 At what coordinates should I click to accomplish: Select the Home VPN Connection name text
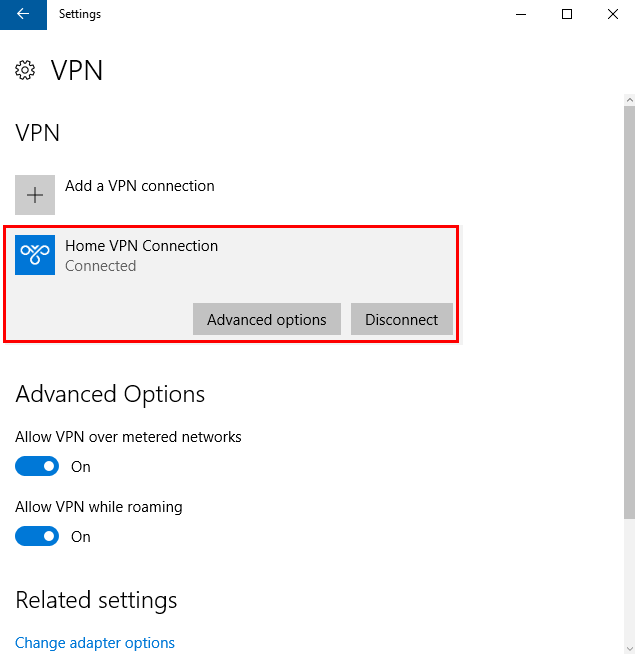pos(141,246)
